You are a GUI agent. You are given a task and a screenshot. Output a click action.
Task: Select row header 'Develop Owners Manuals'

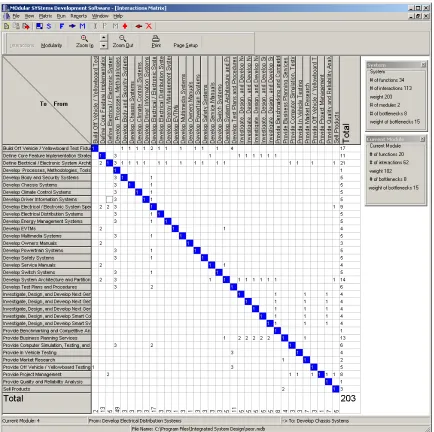click(x=47, y=243)
